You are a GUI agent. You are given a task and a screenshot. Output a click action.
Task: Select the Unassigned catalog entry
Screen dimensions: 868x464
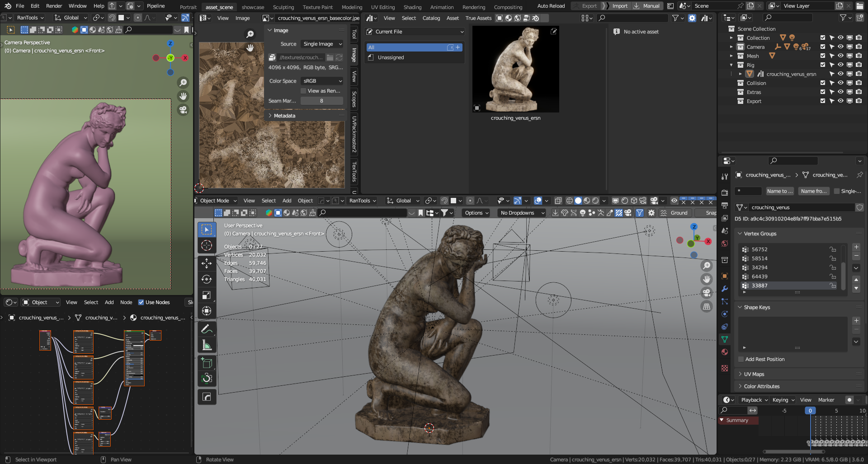(414, 57)
